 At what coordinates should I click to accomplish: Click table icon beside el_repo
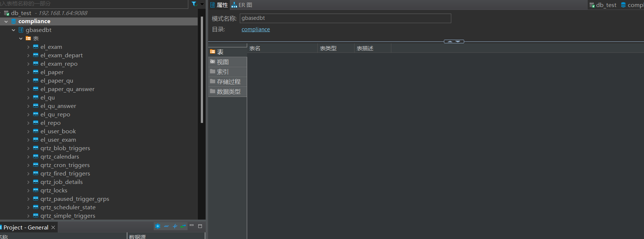[36, 123]
